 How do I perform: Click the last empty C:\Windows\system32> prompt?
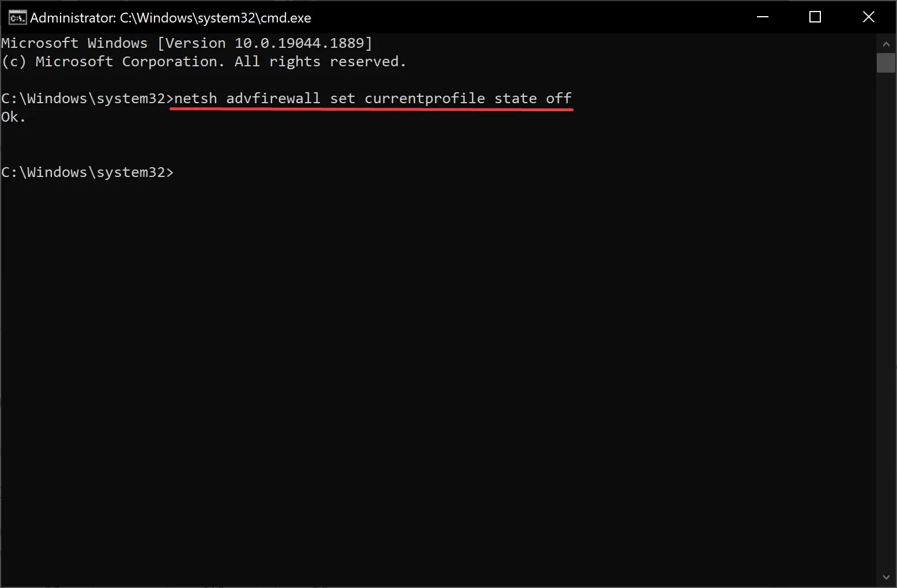[87, 172]
